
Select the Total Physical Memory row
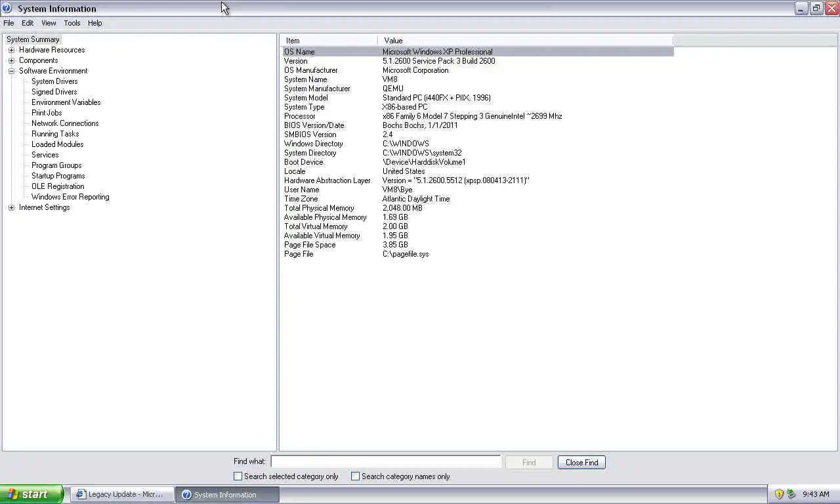click(478, 208)
